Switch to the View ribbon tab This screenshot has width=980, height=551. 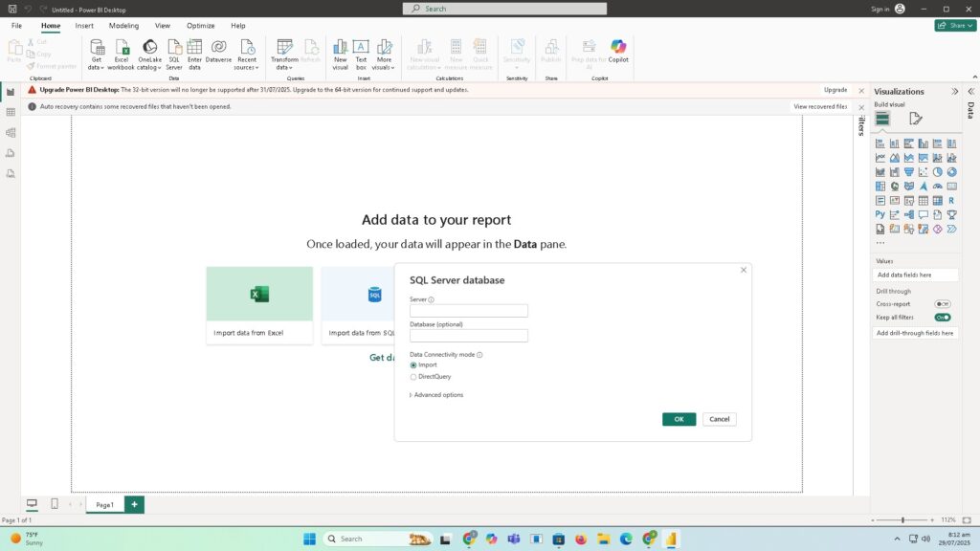163,26
